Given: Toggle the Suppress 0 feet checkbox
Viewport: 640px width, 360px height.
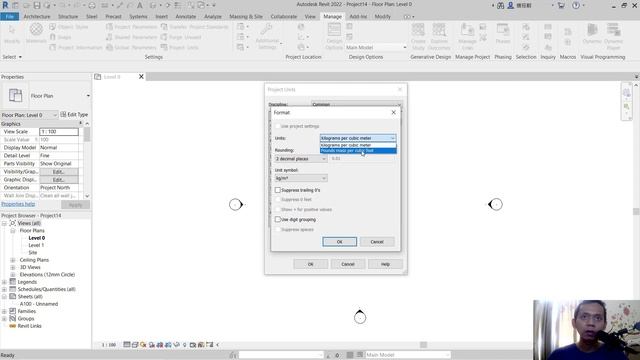Looking at the screenshot, I should click(278, 200).
